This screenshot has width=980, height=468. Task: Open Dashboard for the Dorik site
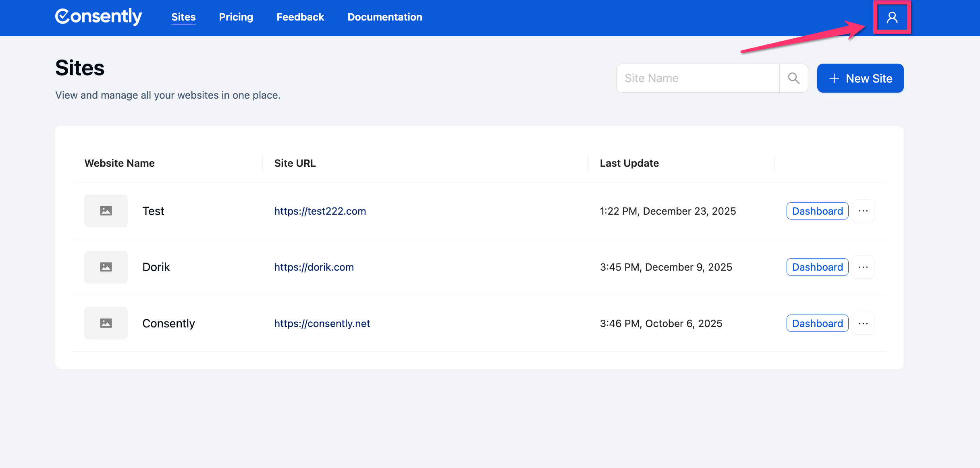pos(817,267)
